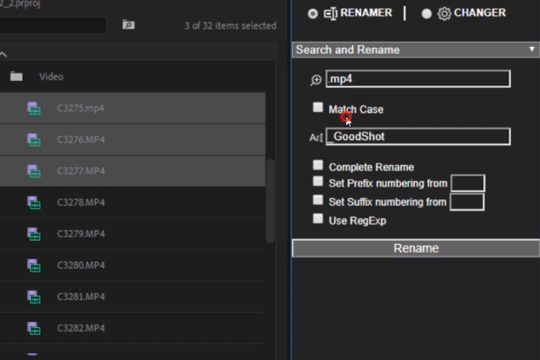Select clip name C3282.MP4
The height and width of the screenshot is (360, 540).
pyautogui.click(x=81, y=328)
